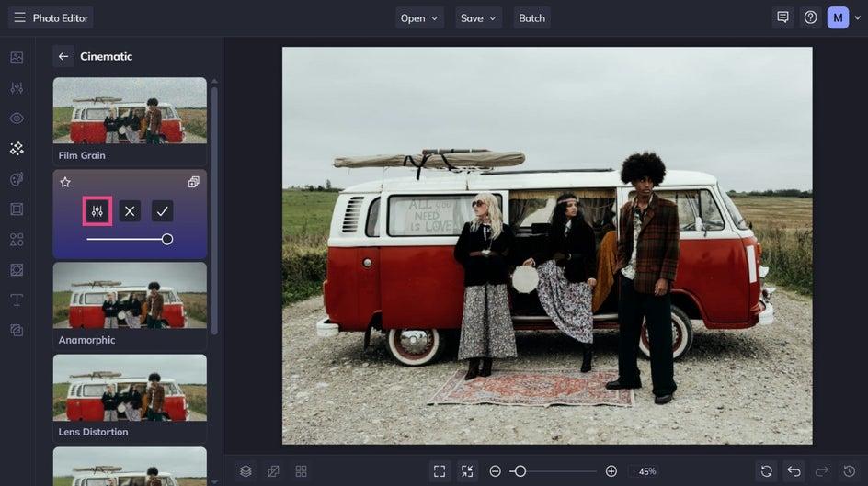Image resolution: width=868 pixels, height=486 pixels.
Task: Open the Frames sidebar icon
Action: click(17, 209)
